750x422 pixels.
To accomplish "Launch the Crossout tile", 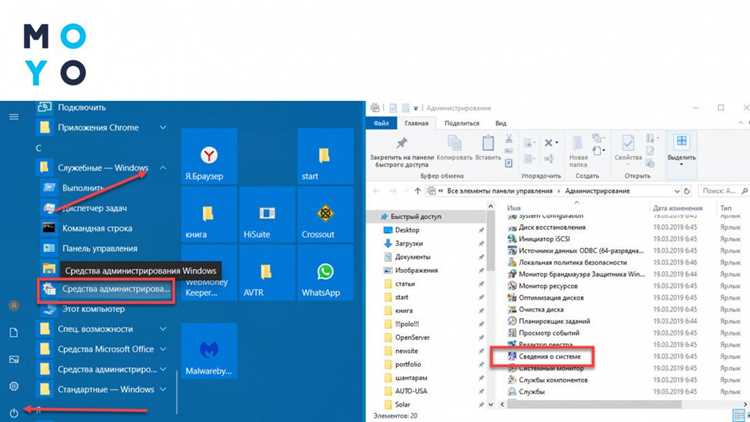I will [325, 215].
